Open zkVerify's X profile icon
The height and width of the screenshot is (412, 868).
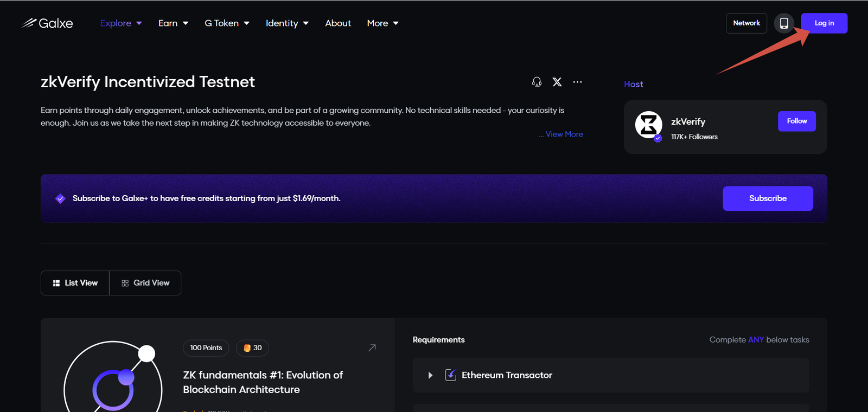557,82
